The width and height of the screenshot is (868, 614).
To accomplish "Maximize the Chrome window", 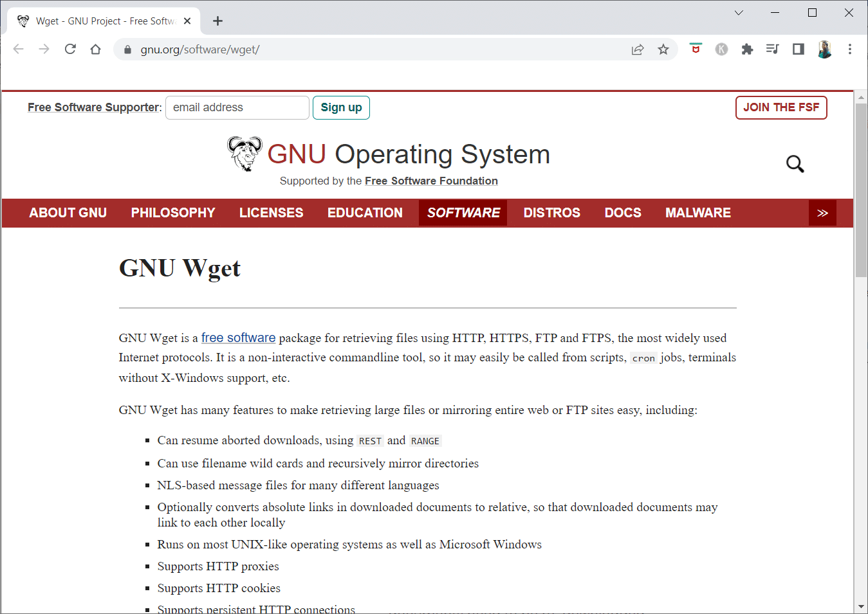I will click(812, 13).
